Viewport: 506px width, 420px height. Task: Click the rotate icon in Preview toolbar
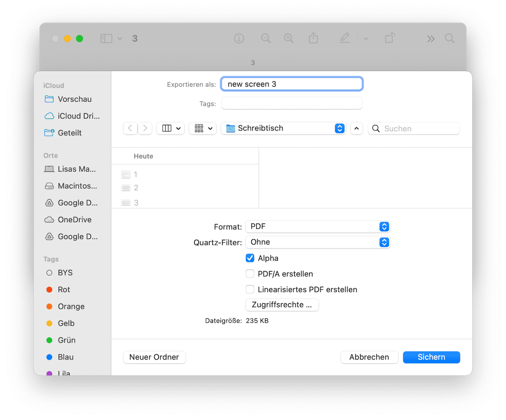point(390,38)
